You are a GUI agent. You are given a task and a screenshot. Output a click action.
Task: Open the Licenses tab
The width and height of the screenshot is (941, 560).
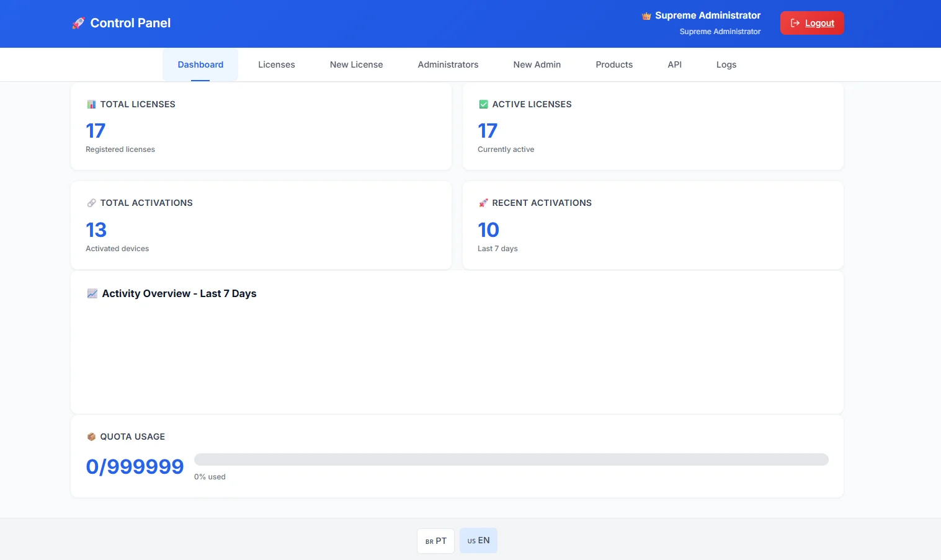click(x=276, y=64)
